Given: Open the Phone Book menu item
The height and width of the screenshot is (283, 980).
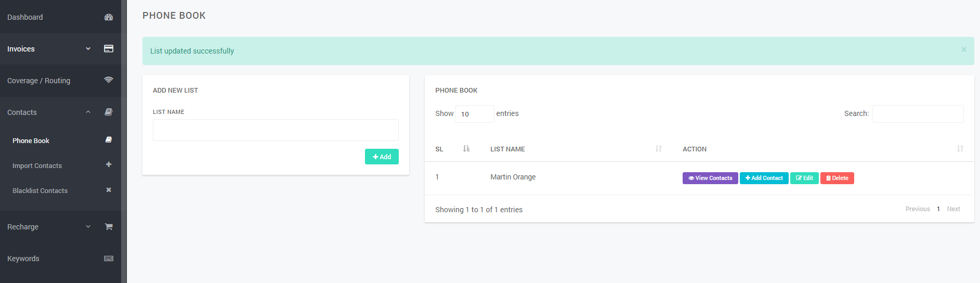Looking at the screenshot, I should (31, 140).
